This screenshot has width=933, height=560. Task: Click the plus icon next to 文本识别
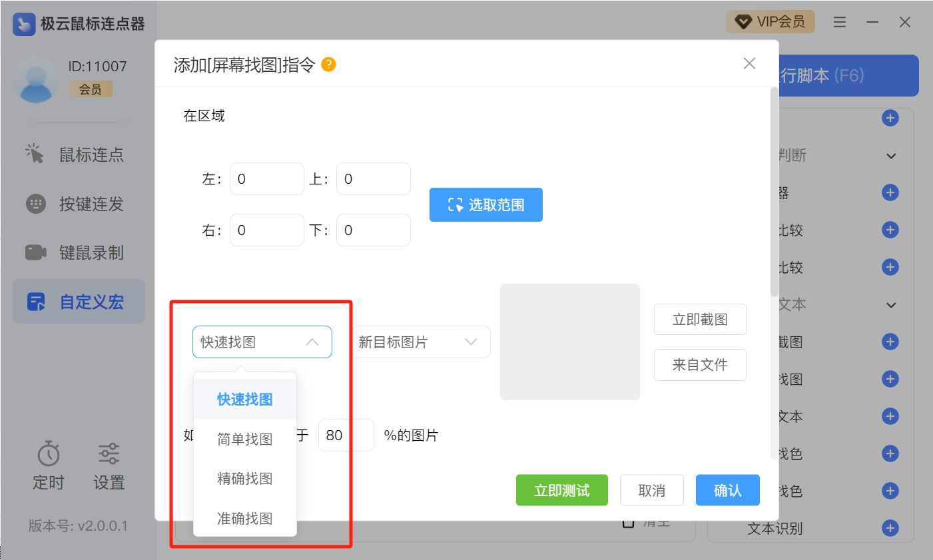(x=890, y=528)
